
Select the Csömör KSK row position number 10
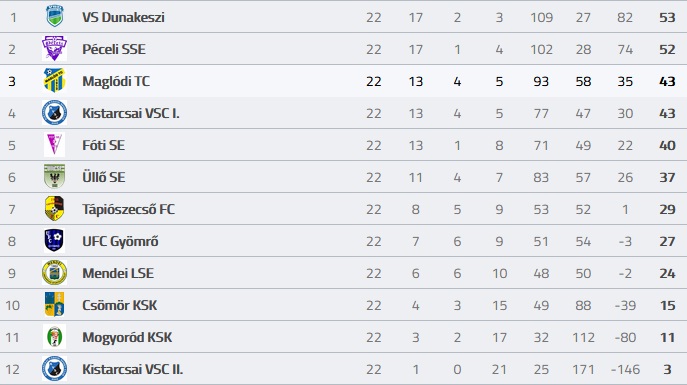click(12, 305)
